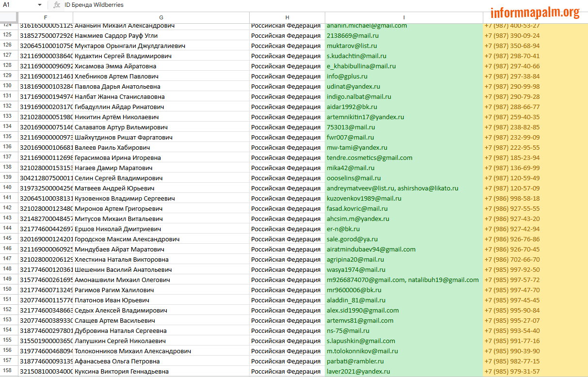Screen dimensions: 588x377
Task: Click the phone +7 (987) 390-09-24
Action: (x=512, y=35)
